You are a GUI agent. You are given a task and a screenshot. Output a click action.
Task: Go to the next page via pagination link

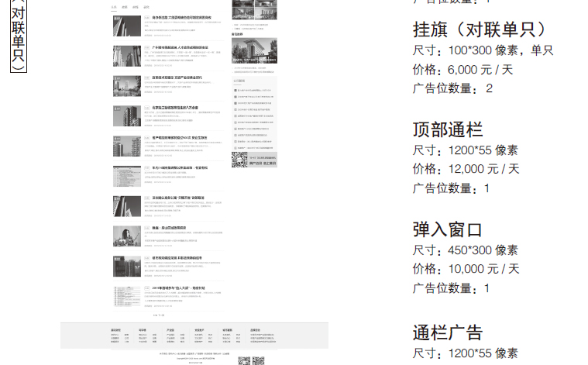coord(161,315)
